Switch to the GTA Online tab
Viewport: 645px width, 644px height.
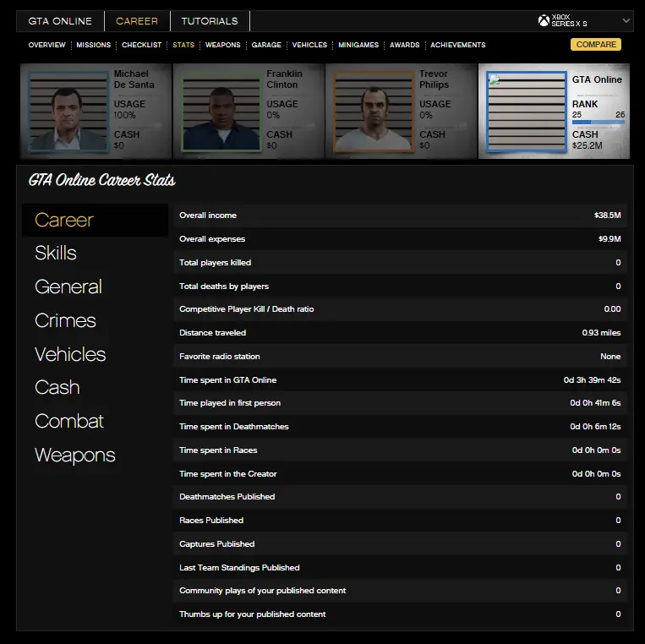(x=60, y=21)
